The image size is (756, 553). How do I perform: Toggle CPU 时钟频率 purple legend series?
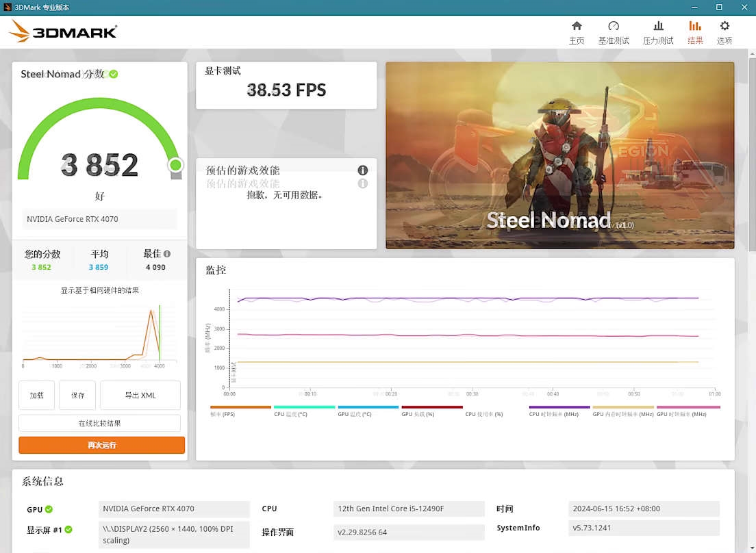pos(559,411)
